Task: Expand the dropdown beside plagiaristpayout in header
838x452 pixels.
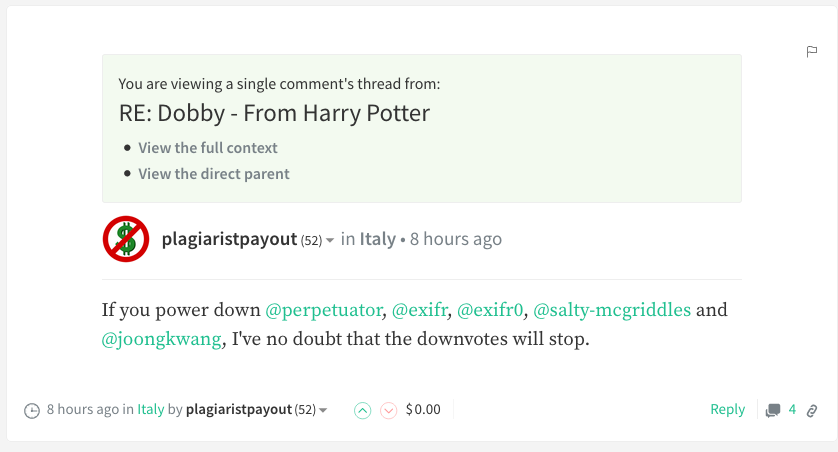Action: 328,241
